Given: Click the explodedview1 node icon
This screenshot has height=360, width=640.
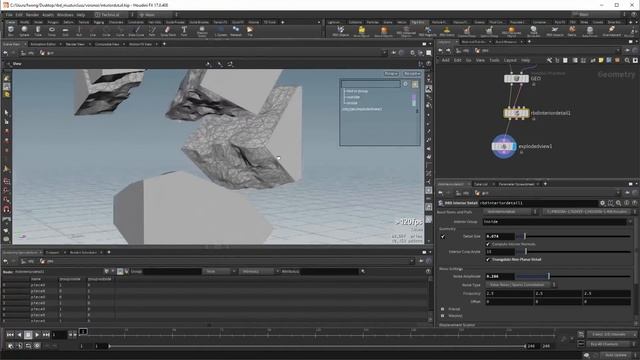Looking at the screenshot, I should coord(504,146).
